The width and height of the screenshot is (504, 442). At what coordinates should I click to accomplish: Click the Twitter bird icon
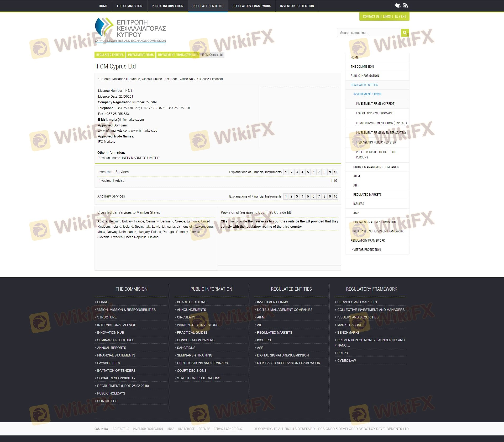click(x=398, y=5)
